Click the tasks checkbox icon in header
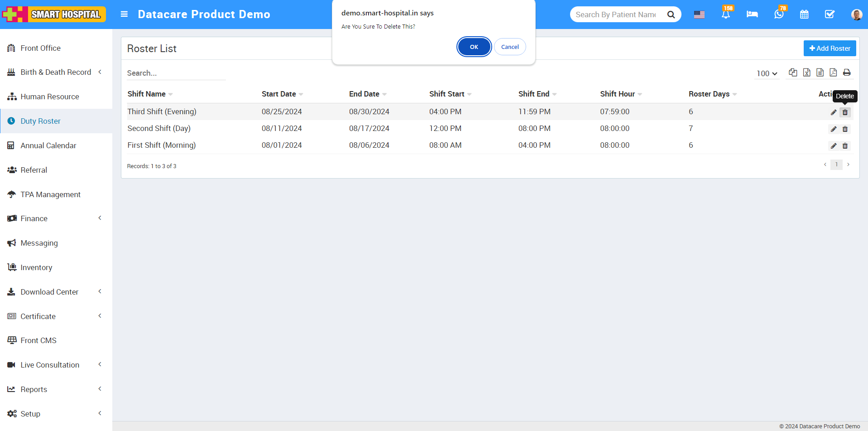Screen dimensions: 868x431 (x=830, y=14)
